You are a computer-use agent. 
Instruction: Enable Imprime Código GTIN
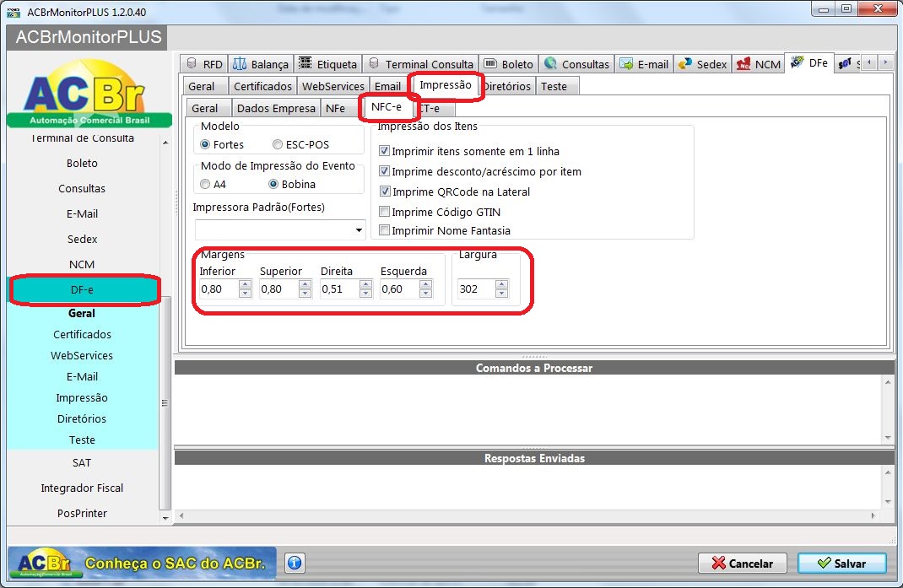click(384, 212)
